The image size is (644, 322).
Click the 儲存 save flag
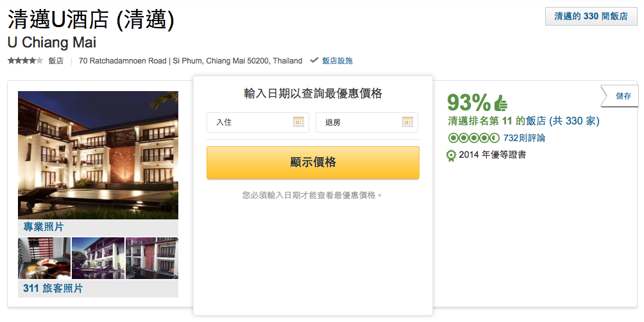(620, 96)
